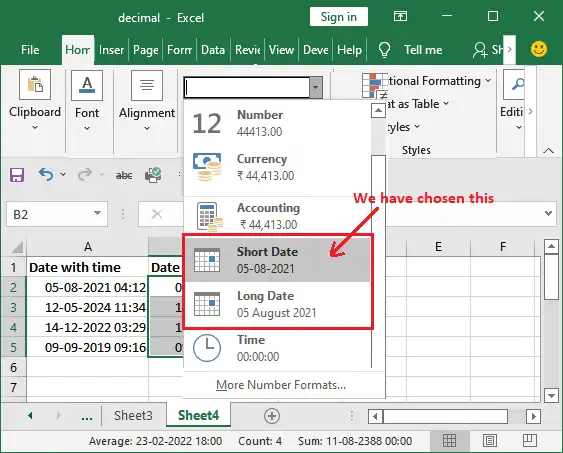Switch to Normal view grid button
The width and height of the screenshot is (563, 453).
pos(449,440)
